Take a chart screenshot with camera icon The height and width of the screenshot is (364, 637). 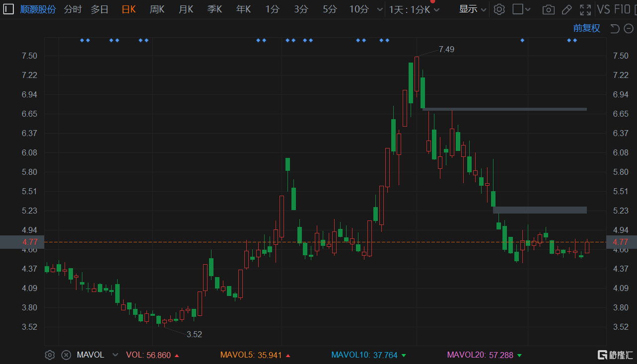click(x=548, y=9)
